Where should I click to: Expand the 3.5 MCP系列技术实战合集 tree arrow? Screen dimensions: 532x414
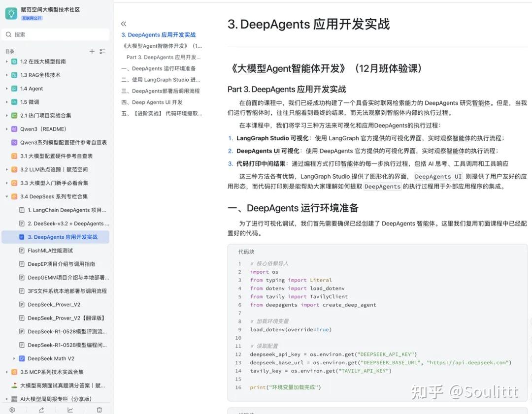pos(6,372)
